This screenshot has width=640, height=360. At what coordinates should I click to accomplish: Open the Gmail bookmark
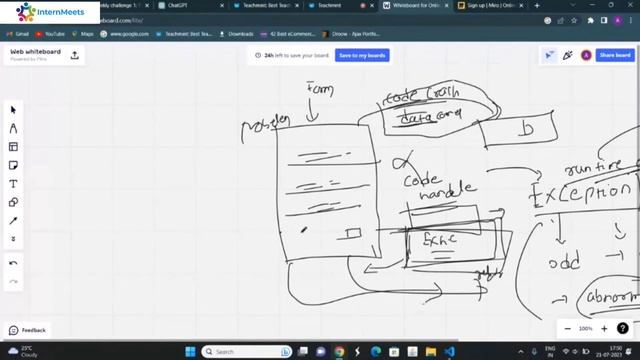[18, 34]
